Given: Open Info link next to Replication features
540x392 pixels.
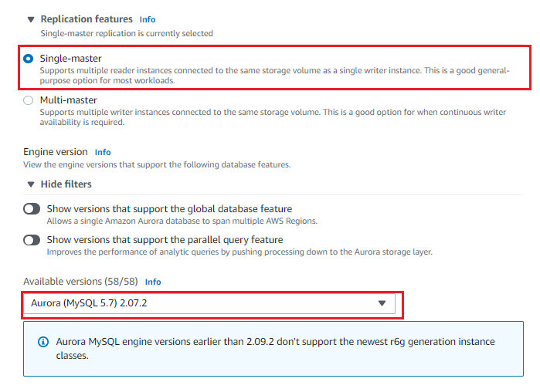Looking at the screenshot, I should click(x=148, y=19).
